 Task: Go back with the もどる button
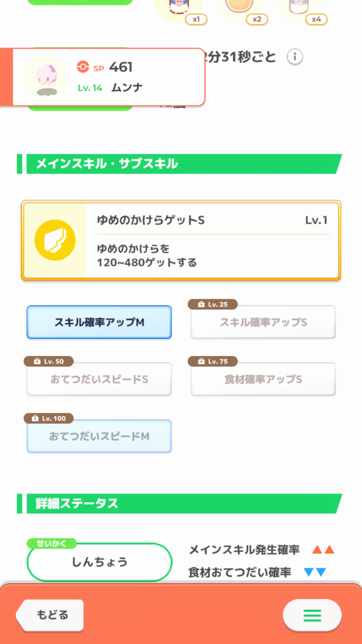pos(50,615)
